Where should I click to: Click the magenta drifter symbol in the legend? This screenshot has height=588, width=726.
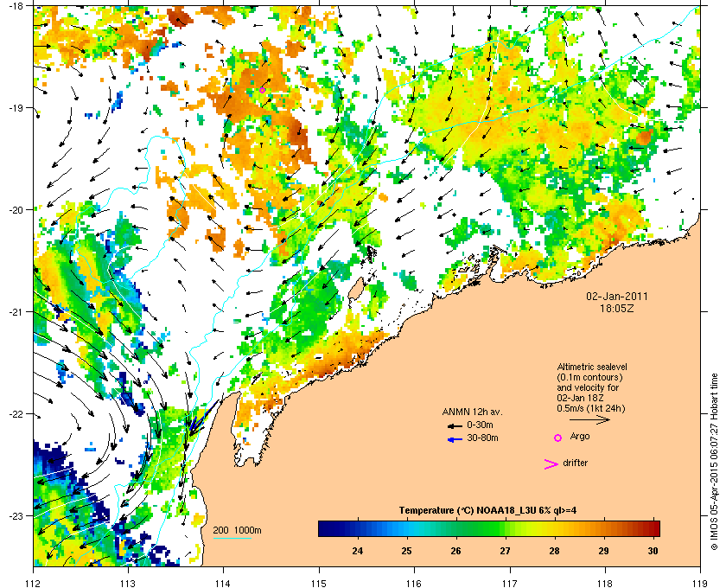pos(551,464)
